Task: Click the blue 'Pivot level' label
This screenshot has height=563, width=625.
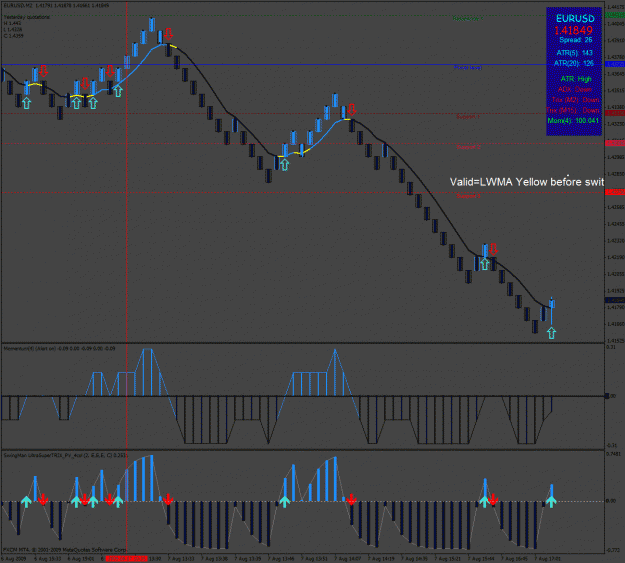Action: (468, 67)
